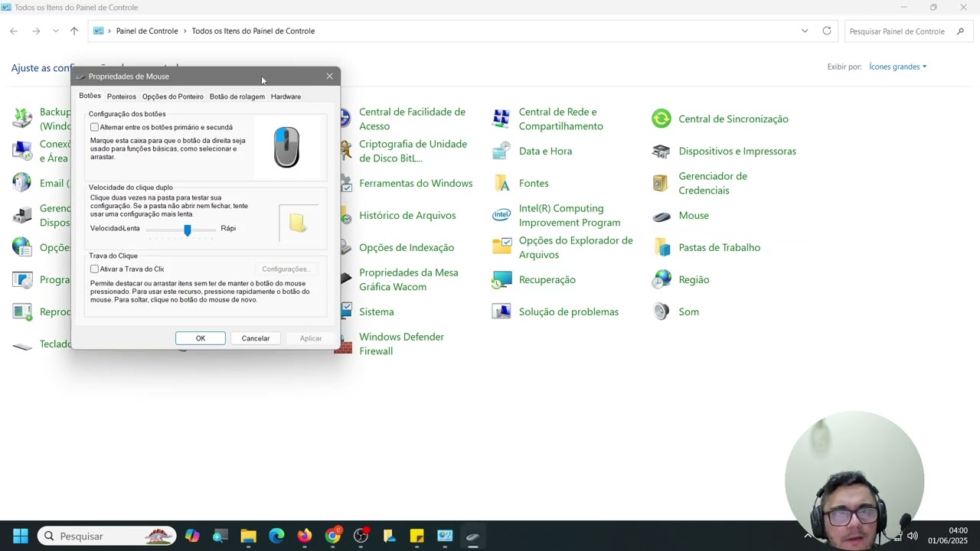Open File Explorer from taskbar
This screenshot has width=980, height=551.
pos(248,536)
